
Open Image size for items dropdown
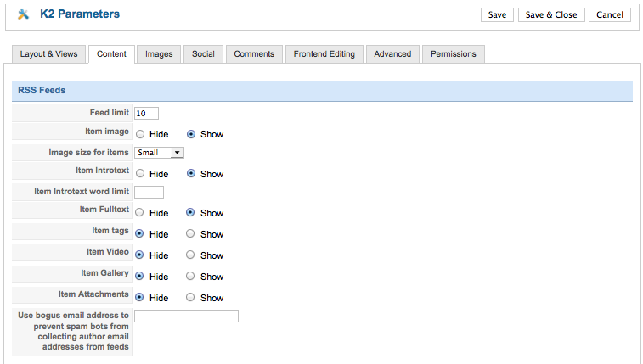(159, 153)
